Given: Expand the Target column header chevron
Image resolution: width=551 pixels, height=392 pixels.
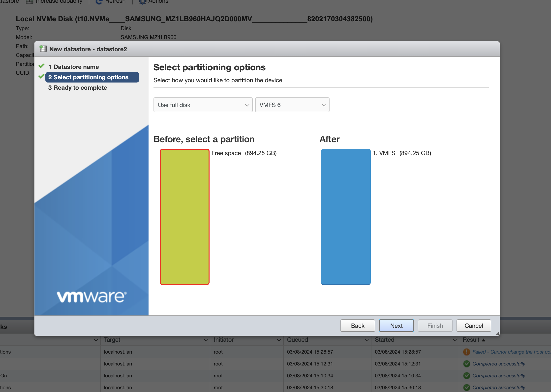Looking at the screenshot, I should [x=205, y=340].
